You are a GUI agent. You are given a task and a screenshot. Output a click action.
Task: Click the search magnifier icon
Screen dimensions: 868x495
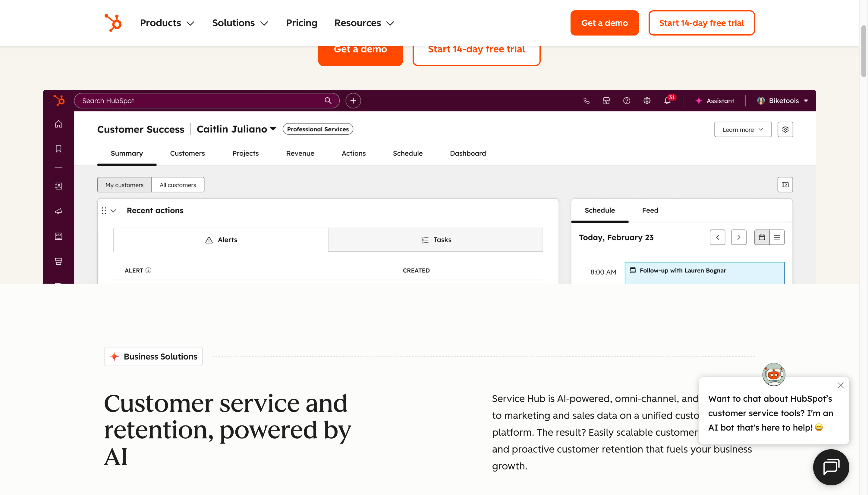click(x=328, y=101)
